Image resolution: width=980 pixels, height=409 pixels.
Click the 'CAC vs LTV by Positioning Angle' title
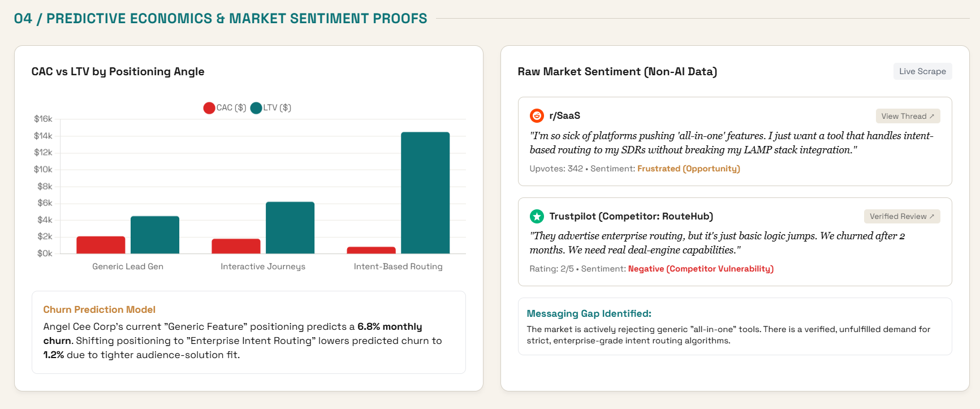[118, 71]
